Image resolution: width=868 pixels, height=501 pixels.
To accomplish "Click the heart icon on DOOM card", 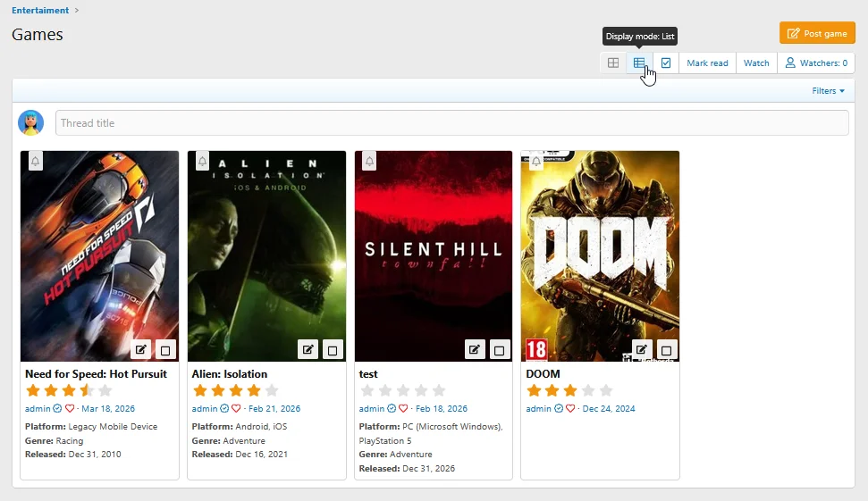I will pos(570,409).
